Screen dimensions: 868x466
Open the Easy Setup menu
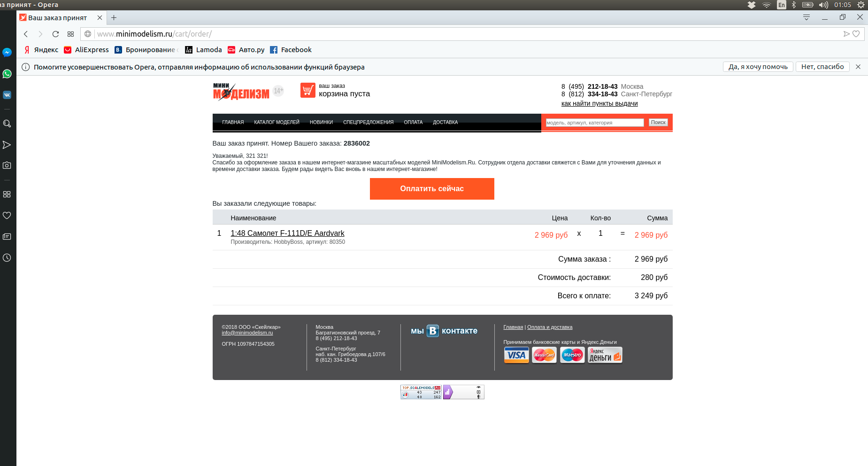point(807,17)
